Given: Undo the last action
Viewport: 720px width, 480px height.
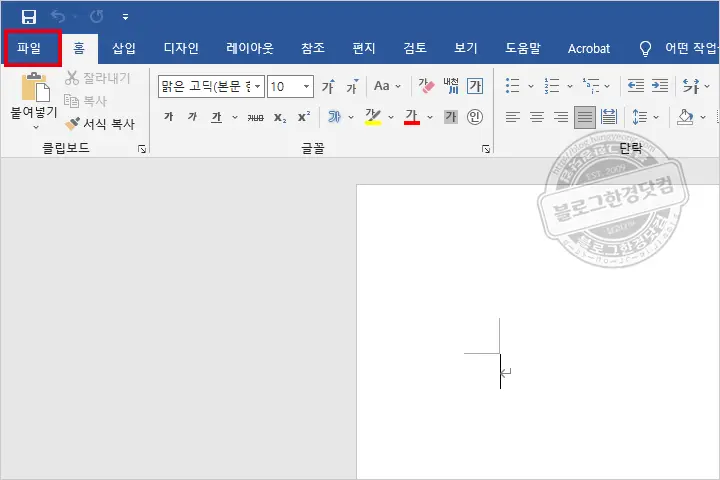Looking at the screenshot, I should pos(58,17).
